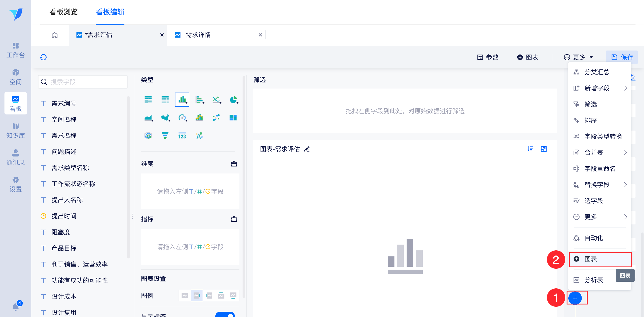The height and width of the screenshot is (317, 644).
Task: Expand the 合并表 submenu arrow
Action: point(625,152)
